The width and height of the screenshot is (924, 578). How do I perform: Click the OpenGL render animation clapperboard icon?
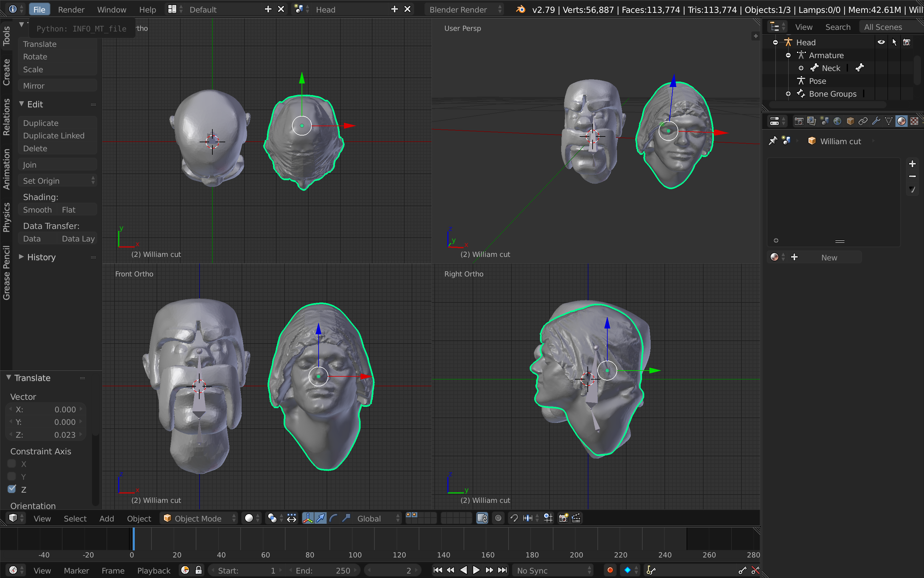[576, 518]
